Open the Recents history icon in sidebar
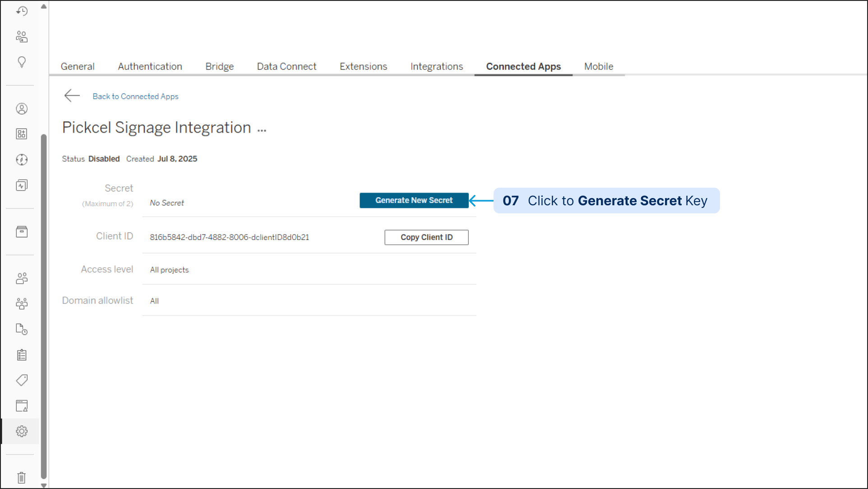 [x=22, y=11]
